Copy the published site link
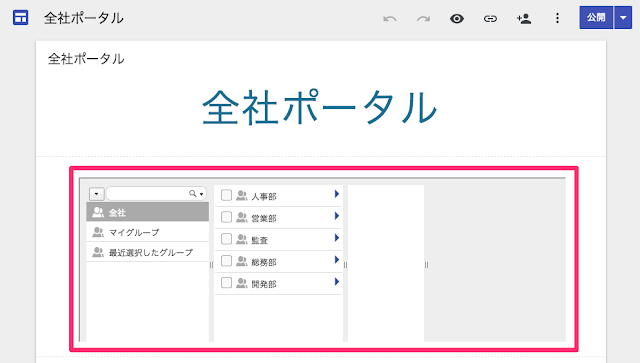This screenshot has width=640, height=363. coord(490,18)
